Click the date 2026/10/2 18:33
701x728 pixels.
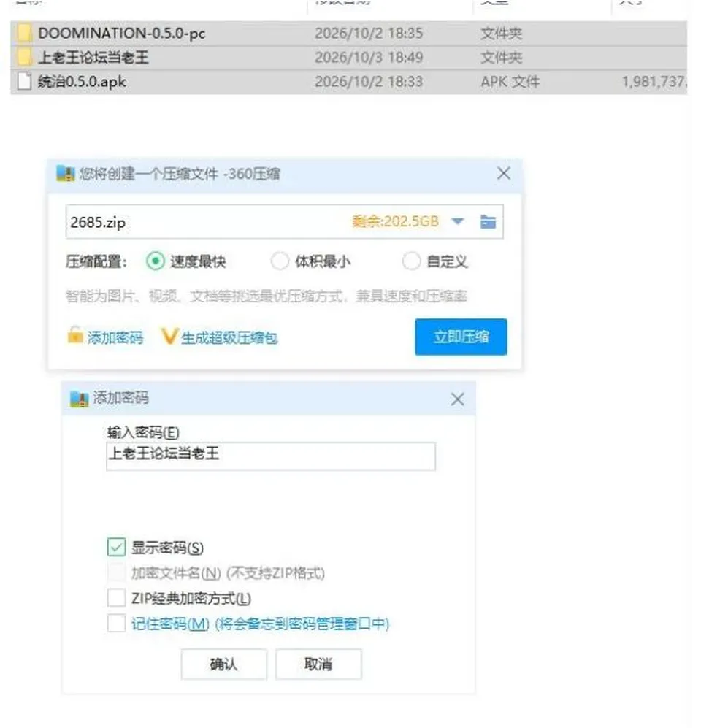pyautogui.click(x=369, y=82)
